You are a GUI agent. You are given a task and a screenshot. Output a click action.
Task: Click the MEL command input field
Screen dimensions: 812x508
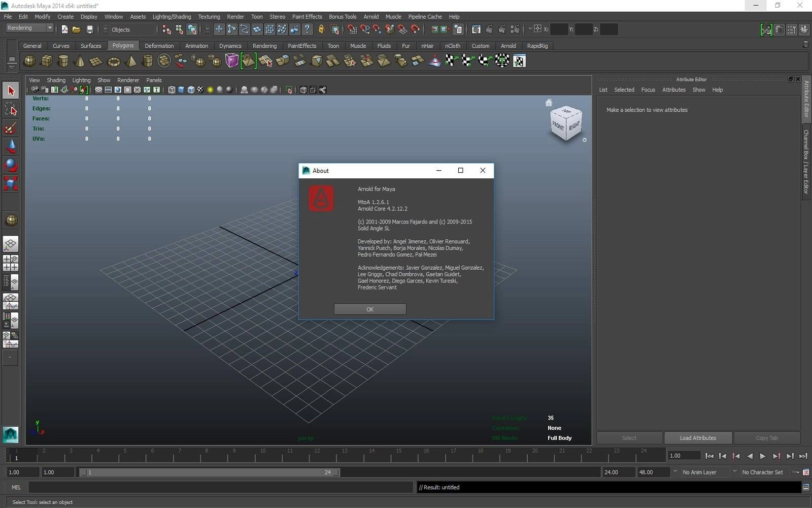(221, 487)
